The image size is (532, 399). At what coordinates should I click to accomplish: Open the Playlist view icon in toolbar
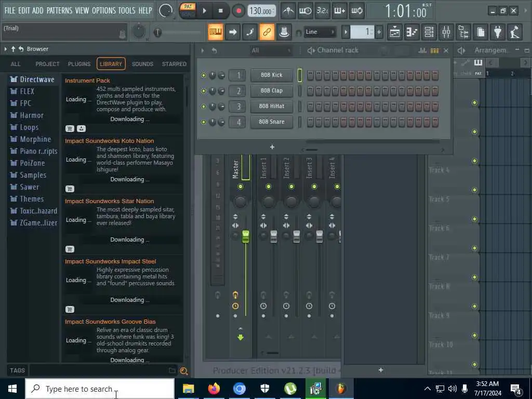(395, 32)
